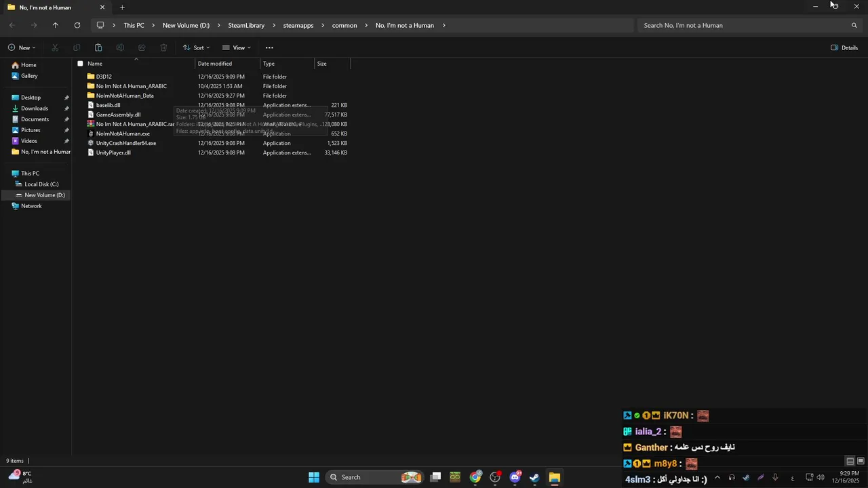Tick the select-all checkbox by Name header
The width and height of the screenshot is (868, 488).
pos(80,64)
